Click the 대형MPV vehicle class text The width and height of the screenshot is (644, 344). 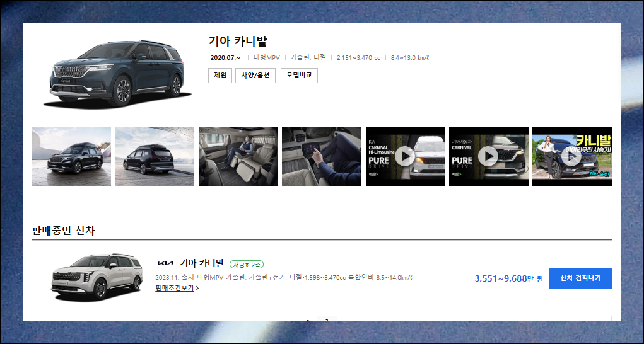tap(267, 58)
